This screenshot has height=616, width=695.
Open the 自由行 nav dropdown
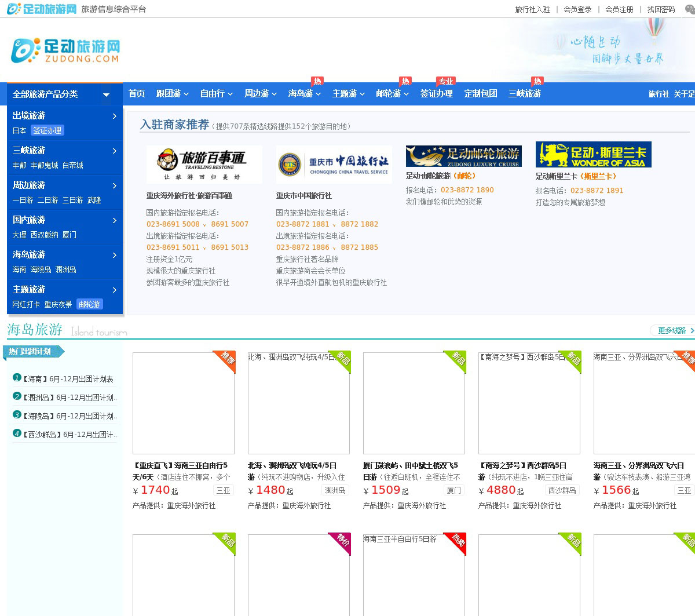pos(217,93)
